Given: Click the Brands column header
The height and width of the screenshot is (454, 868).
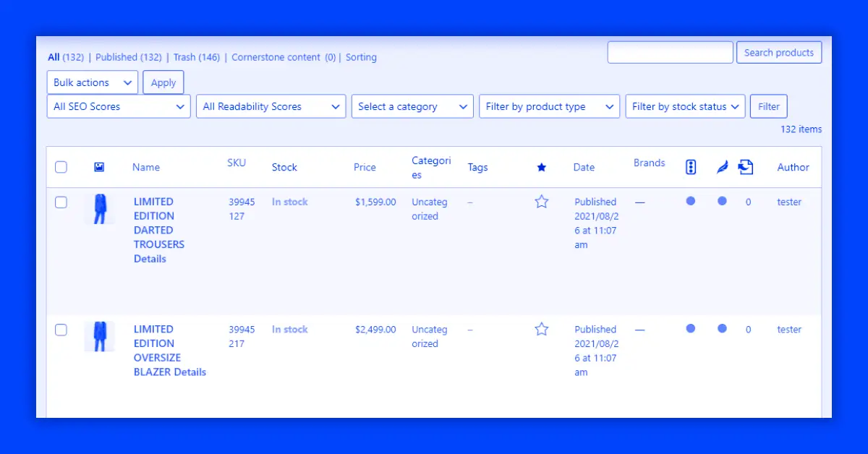Looking at the screenshot, I should tap(649, 163).
